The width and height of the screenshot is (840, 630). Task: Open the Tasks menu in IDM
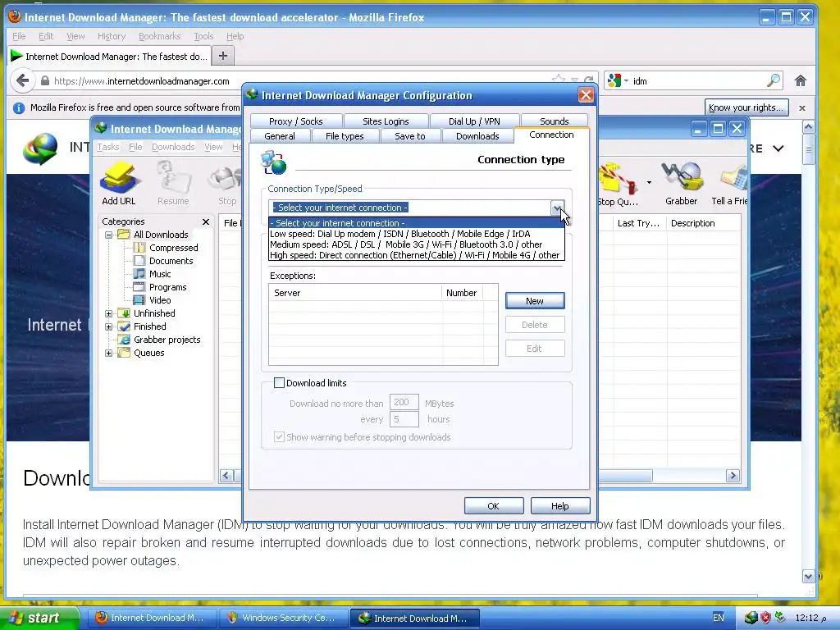(x=107, y=147)
